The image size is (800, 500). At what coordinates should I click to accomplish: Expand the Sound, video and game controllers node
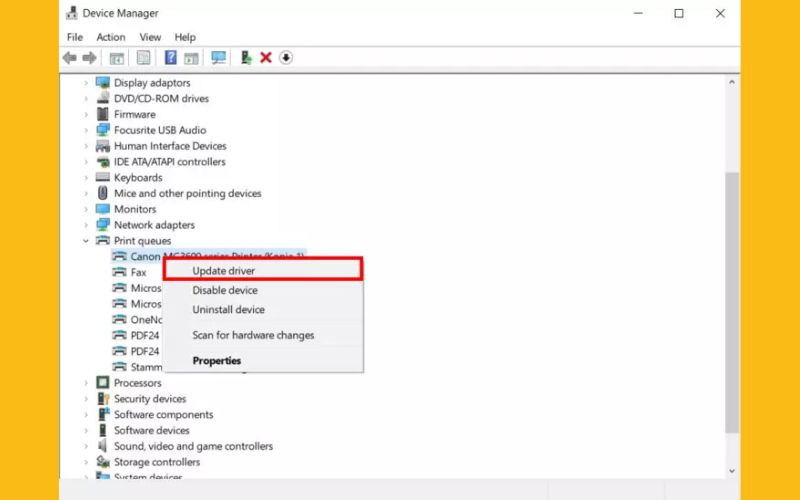click(87, 446)
